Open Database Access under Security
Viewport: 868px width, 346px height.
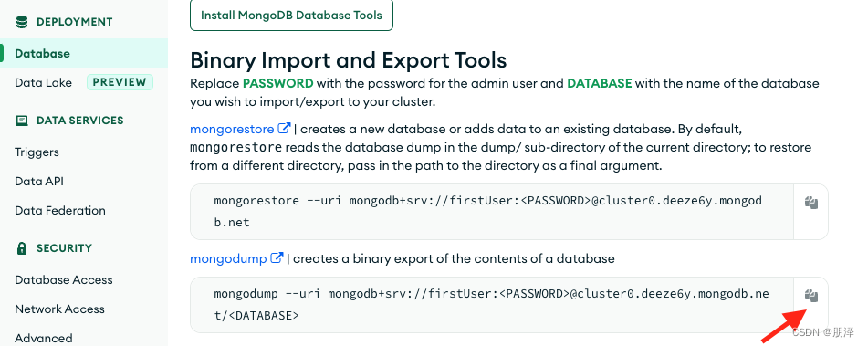point(64,280)
